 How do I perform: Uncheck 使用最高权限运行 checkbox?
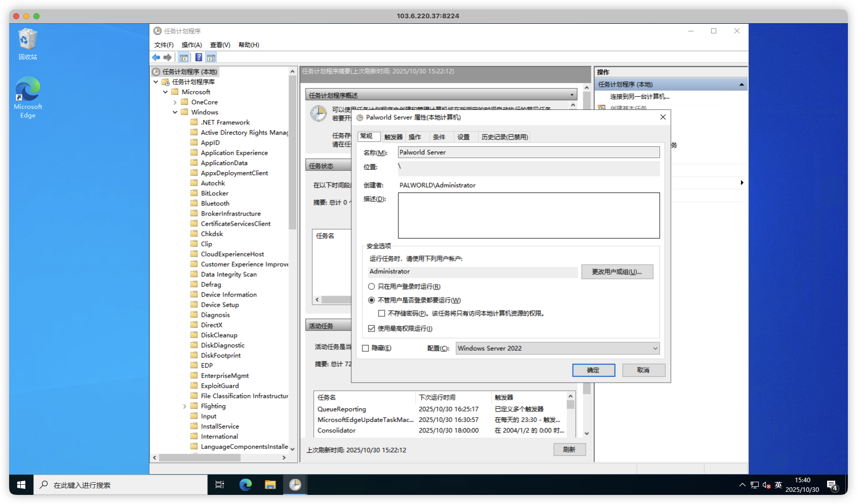[x=372, y=328]
